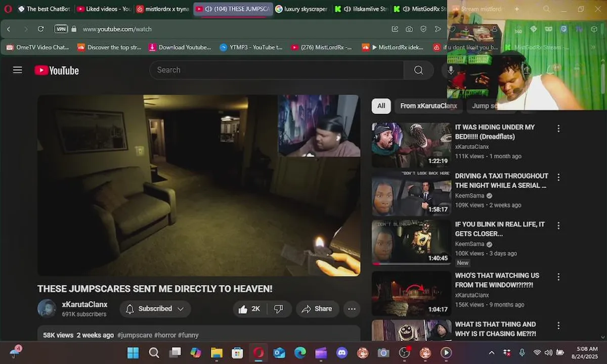Like the video with the 2K thumbs up
Image resolution: width=607 pixels, height=364 pixels.
click(x=249, y=308)
